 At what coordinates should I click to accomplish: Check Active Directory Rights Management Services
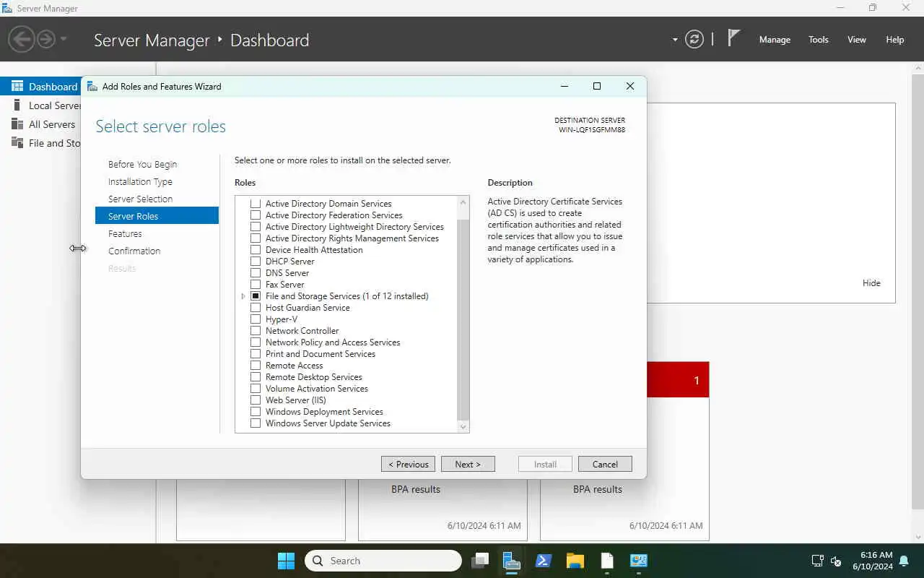256,238
